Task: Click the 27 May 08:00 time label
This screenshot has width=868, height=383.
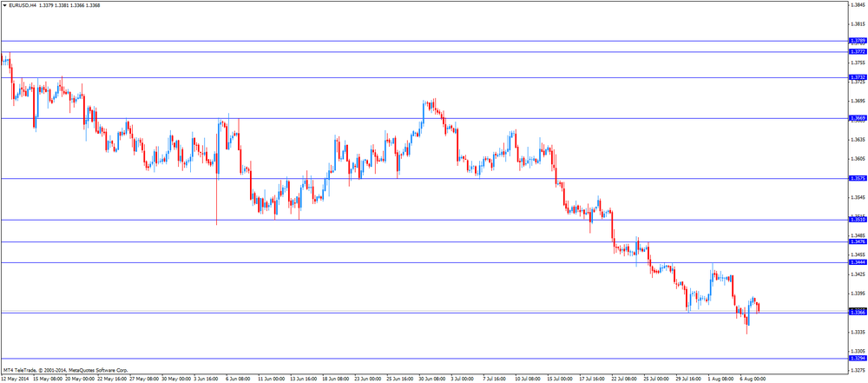Action: tap(144, 379)
